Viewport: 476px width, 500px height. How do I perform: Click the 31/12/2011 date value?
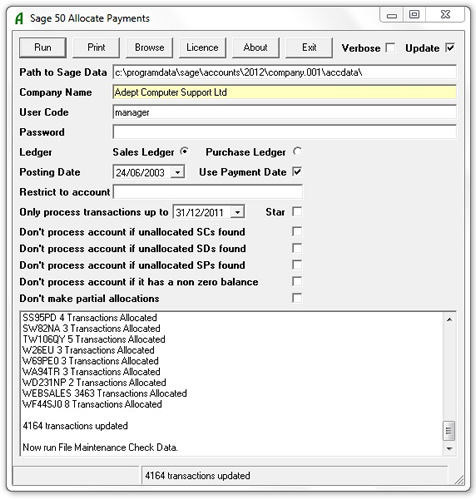199,213
